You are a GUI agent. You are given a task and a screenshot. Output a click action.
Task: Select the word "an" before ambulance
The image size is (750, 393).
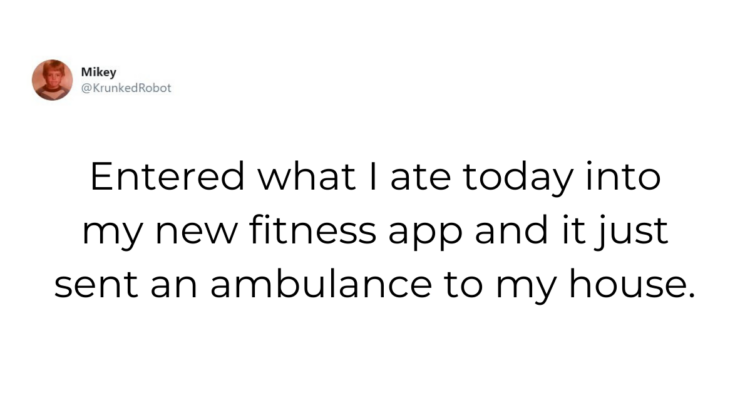point(174,288)
